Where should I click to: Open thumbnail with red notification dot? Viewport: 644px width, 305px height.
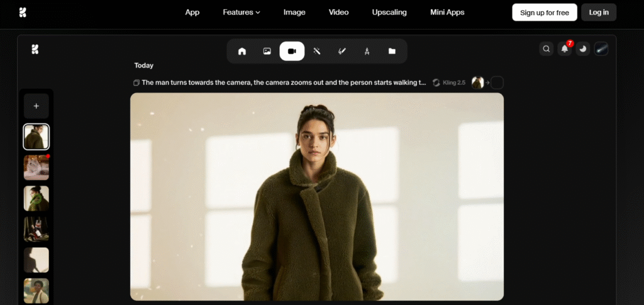point(36,167)
